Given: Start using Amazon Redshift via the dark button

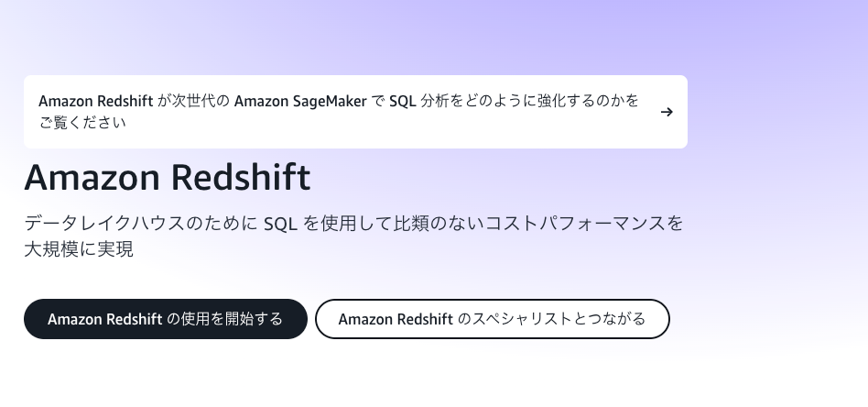Looking at the screenshot, I should 165,319.
